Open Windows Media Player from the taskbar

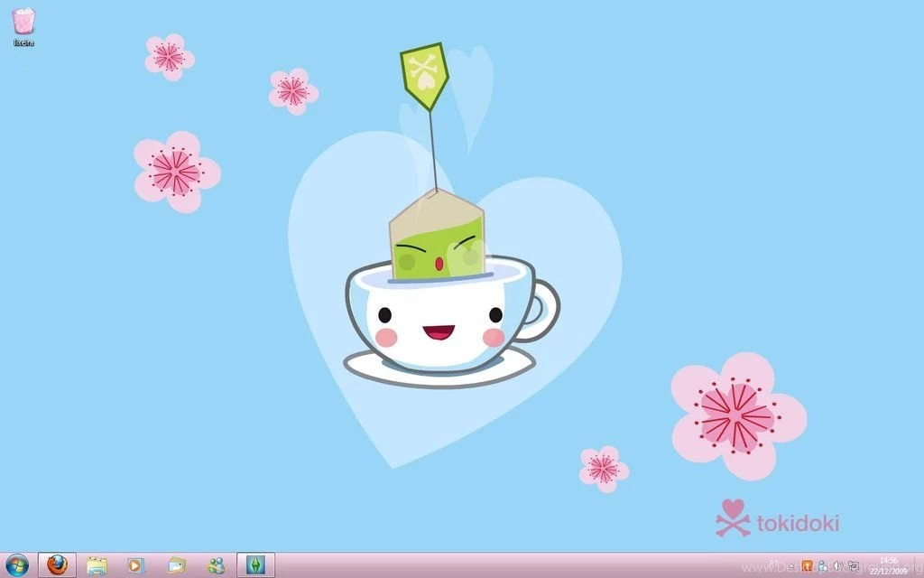click(135, 566)
